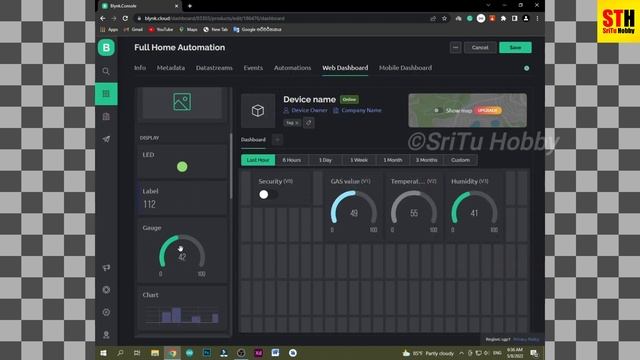The image size is (640, 360).
Task: Click the paper plane icon in sidebar
Action: click(x=106, y=139)
